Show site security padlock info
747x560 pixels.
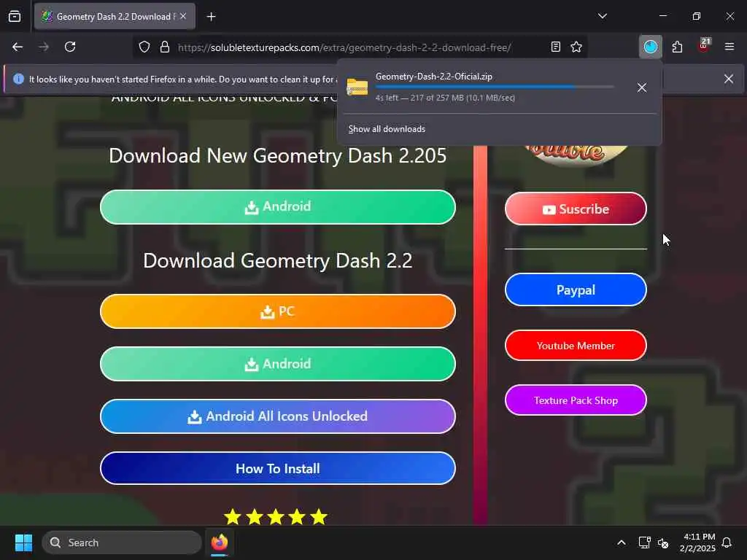pyautogui.click(x=165, y=47)
